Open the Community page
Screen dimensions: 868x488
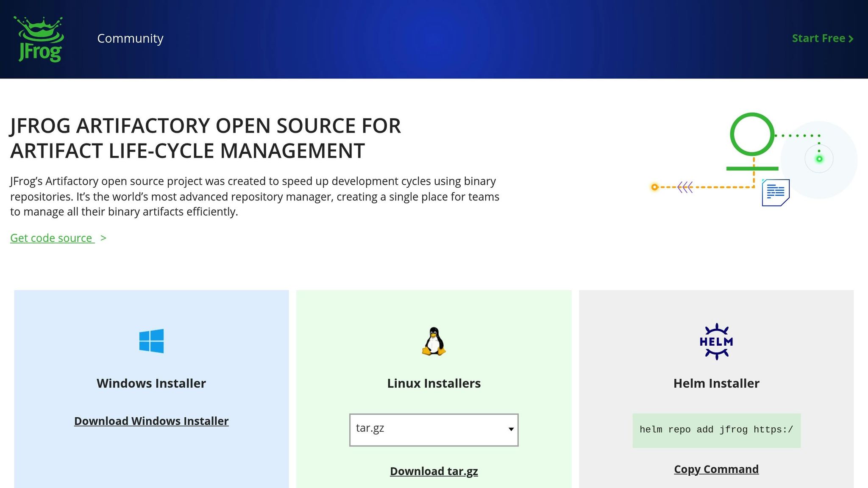pos(130,38)
